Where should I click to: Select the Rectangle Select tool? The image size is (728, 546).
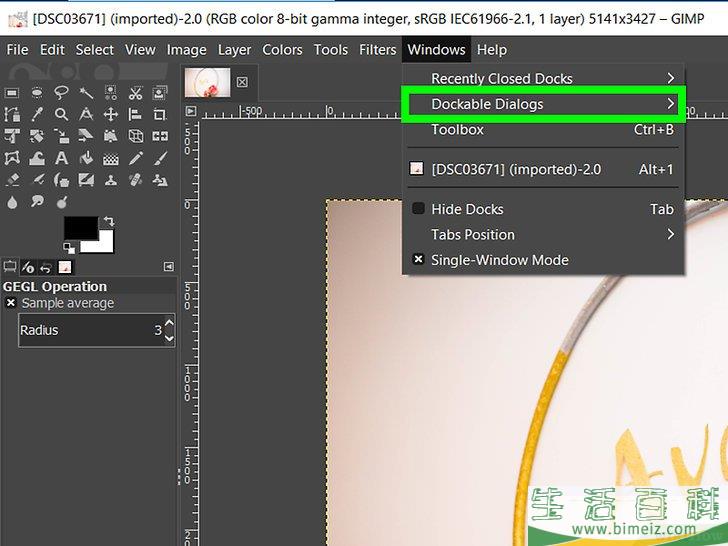click(12, 92)
